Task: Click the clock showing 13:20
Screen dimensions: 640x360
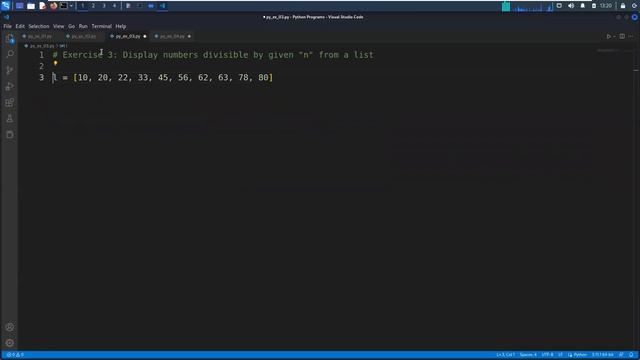Action: point(606,6)
